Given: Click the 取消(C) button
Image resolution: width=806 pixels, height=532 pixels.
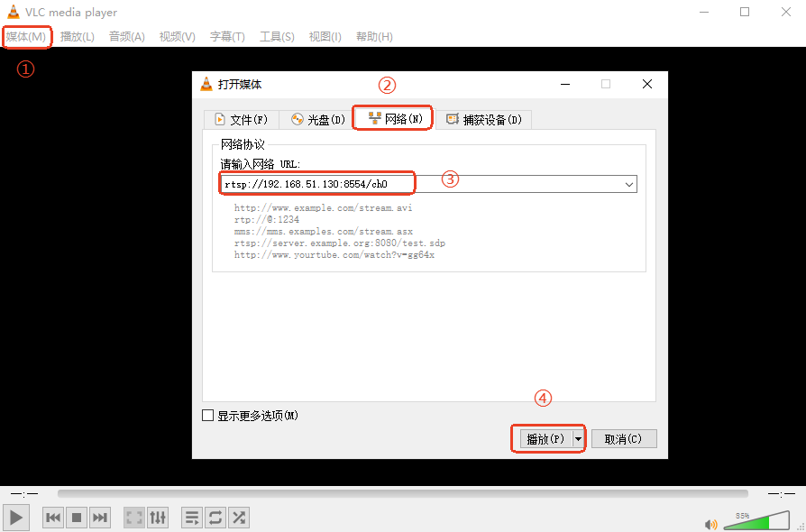Looking at the screenshot, I should tap(624, 439).
